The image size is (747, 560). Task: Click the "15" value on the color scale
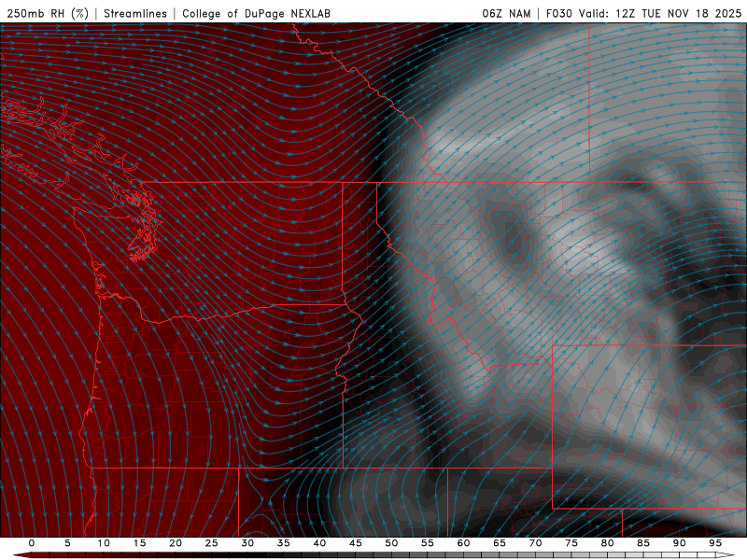tap(139, 543)
